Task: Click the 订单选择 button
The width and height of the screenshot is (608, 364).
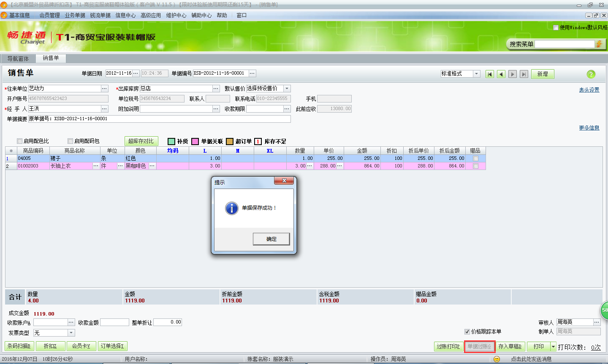Action: coord(112,346)
